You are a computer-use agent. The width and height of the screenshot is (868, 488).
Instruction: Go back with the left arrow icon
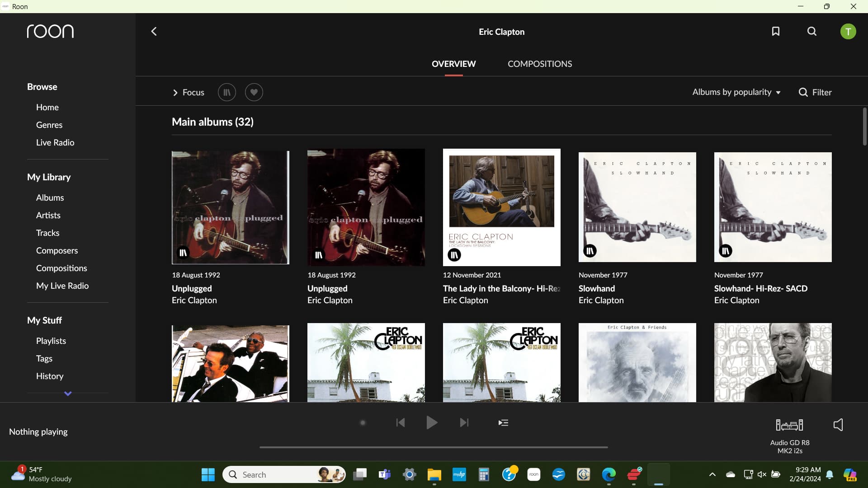pos(154,31)
